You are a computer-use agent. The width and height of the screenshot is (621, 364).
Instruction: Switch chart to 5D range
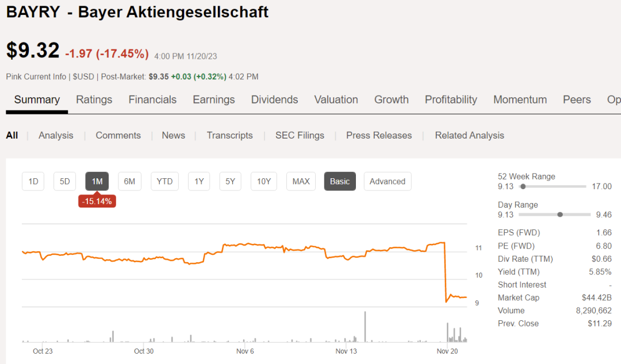[65, 181]
